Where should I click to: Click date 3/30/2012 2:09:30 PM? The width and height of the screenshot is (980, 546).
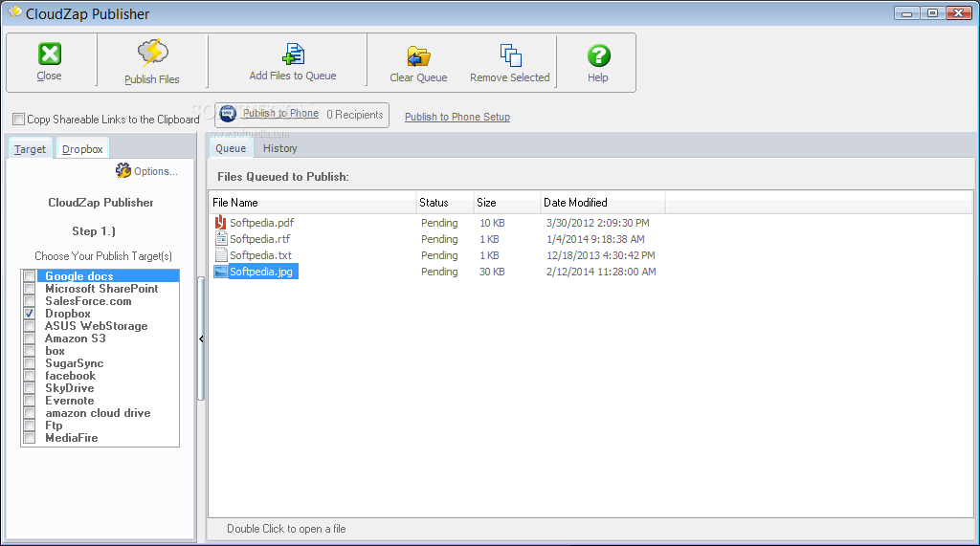tap(597, 223)
